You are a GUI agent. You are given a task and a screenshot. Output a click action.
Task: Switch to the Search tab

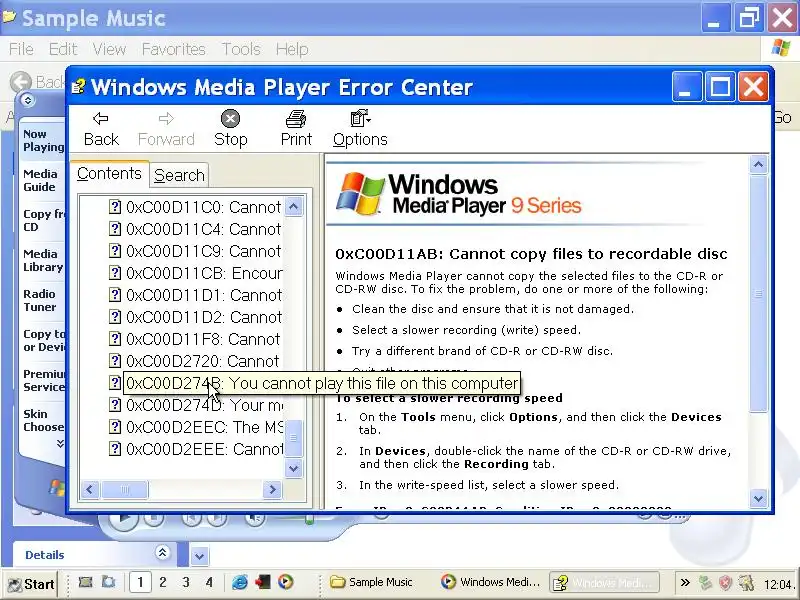click(x=179, y=176)
